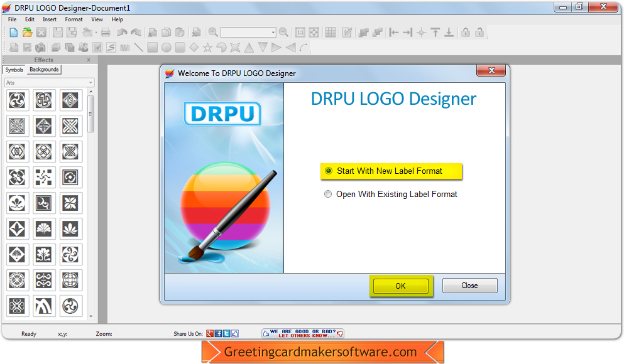Image resolution: width=624 pixels, height=364 pixels.
Task: Click the 1:1 actual size icon
Action: click(x=300, y=33)
